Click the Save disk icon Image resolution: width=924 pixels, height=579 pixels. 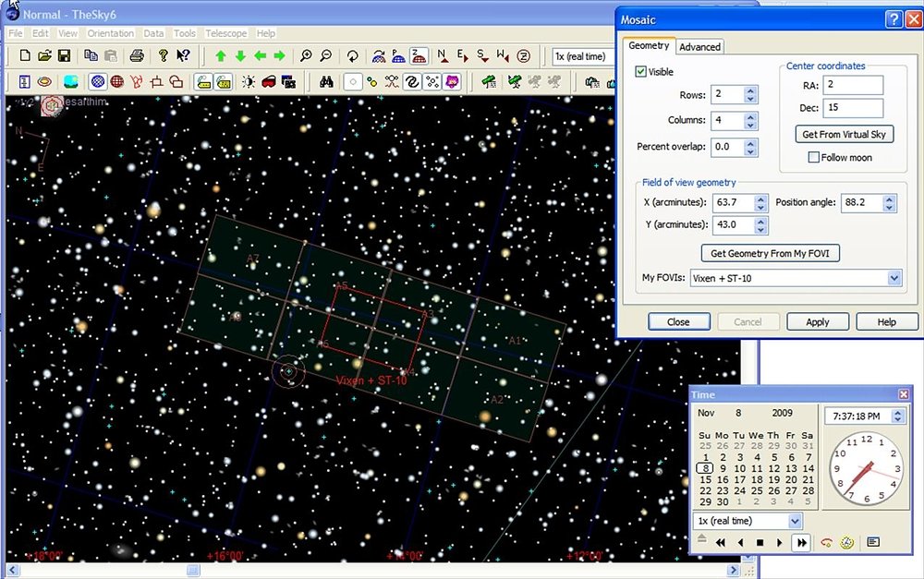tap(66, 56)
